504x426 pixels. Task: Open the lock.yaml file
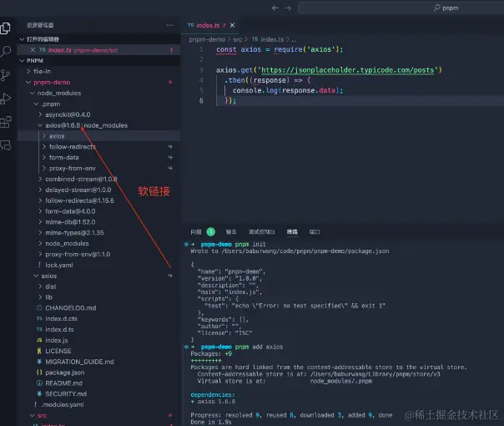pos(98,265)
